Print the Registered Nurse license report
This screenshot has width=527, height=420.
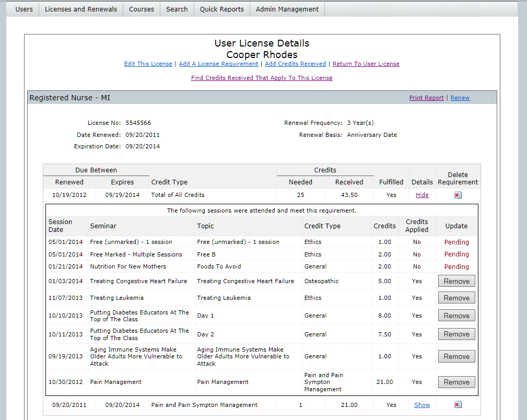(x=426, y=98)
